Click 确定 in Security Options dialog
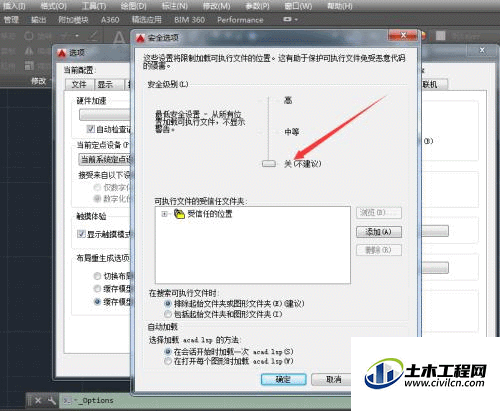 (283, 379)
